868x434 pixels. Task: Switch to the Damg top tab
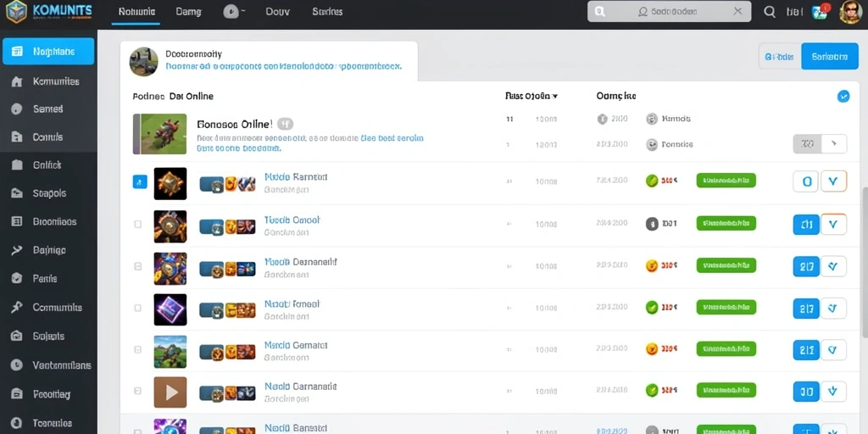[x=188, y=12]
